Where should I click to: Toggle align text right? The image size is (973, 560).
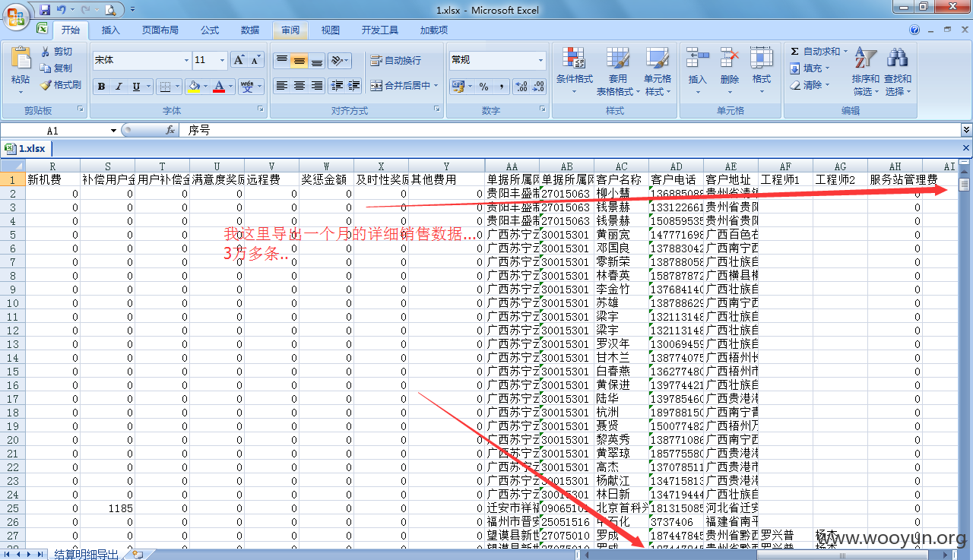pyautogui.click(x=317, y=86)
